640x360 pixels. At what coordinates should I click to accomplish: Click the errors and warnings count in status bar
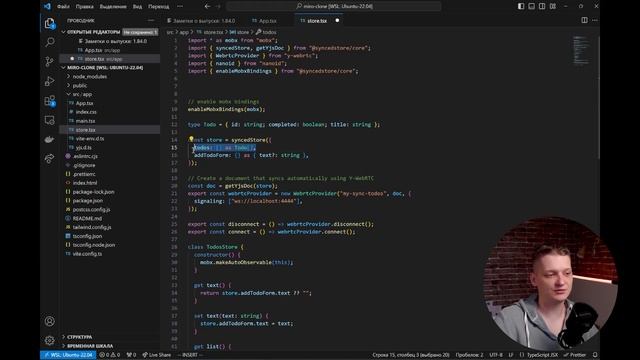click(110, 355)
